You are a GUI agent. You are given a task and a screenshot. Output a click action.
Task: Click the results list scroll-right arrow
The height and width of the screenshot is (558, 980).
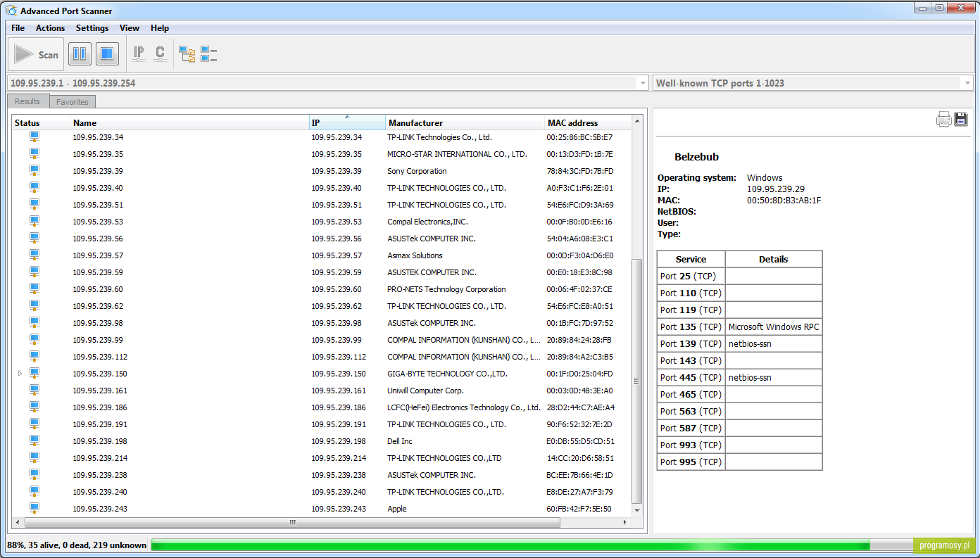[x=624, y=523]
